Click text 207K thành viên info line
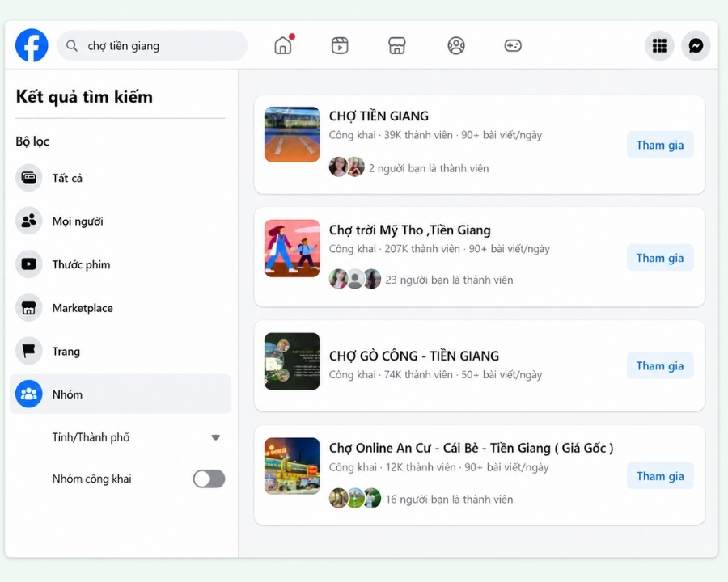The height and width of the screenshot is (582, 728). (439, 249)
